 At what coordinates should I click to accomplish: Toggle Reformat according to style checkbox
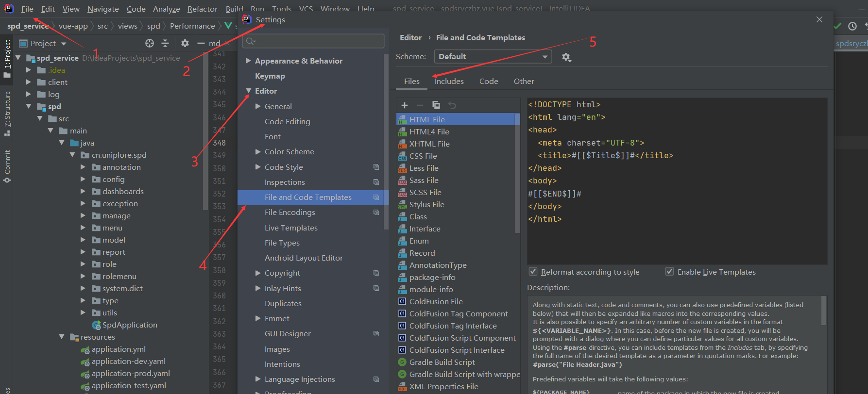(x=533, y=272)
